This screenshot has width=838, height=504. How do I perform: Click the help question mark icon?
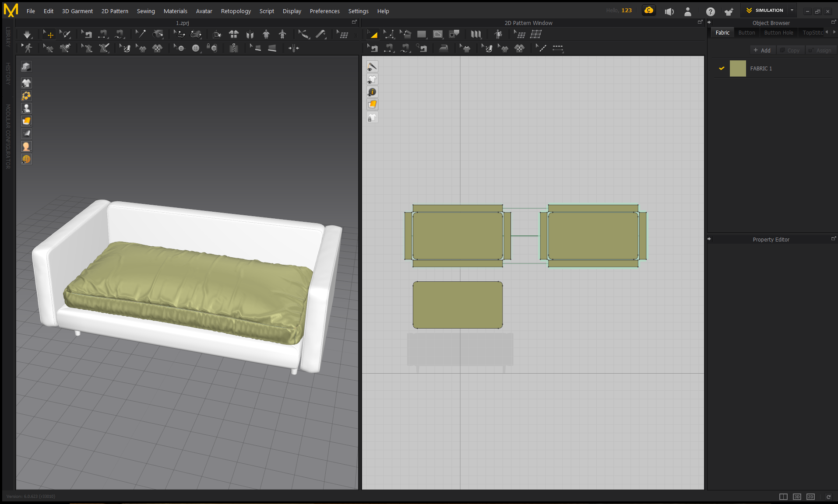(710, 11)
